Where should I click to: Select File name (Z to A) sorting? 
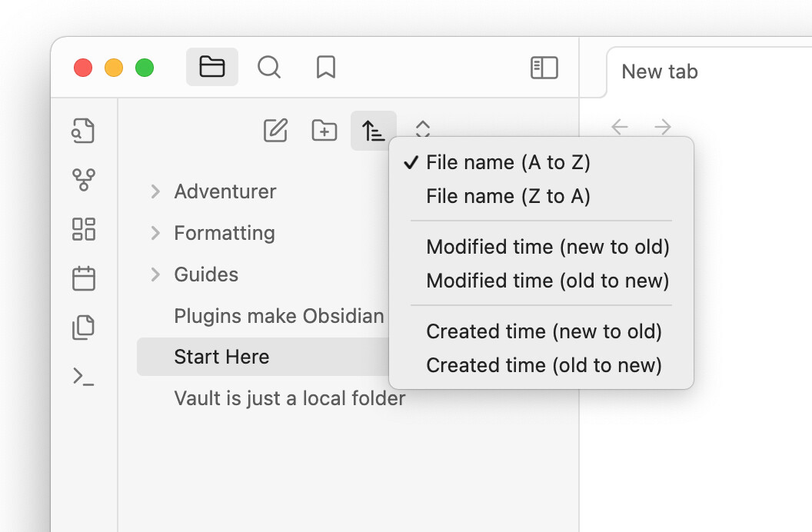pyautogui.click(x=507, y=196)
